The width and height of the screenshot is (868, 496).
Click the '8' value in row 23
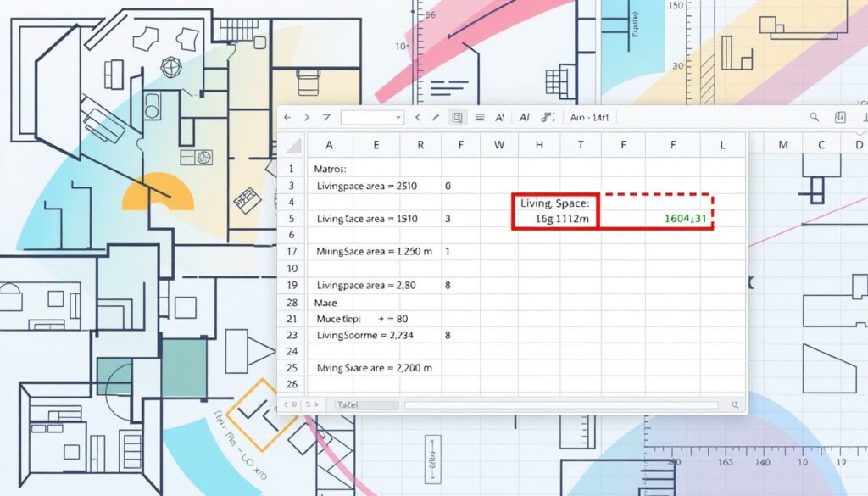pos(448,335)
